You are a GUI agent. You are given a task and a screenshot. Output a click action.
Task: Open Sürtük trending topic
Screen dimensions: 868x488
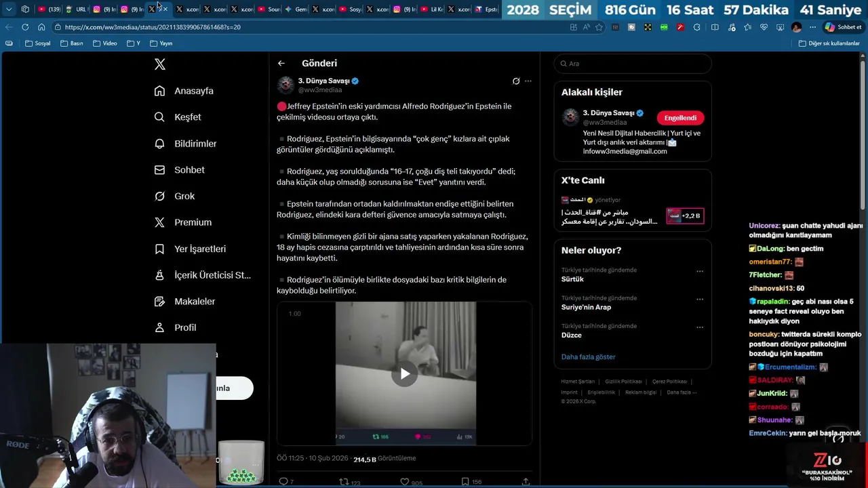572,279
